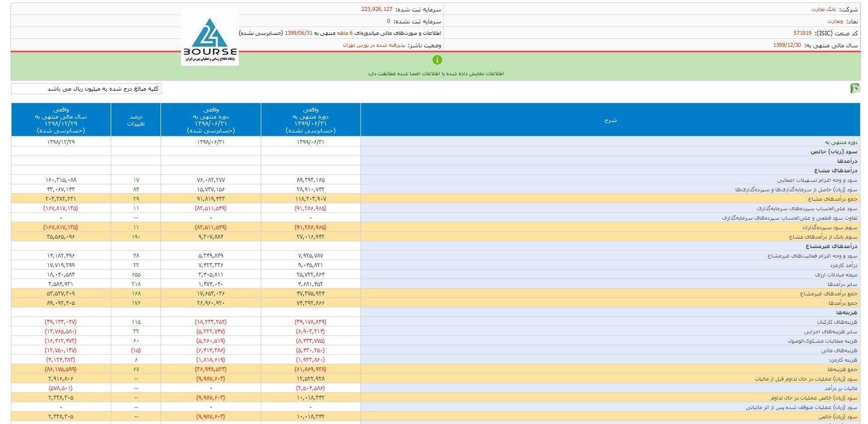Click the value ۱۶۰,۳۱۵,۰۸۸

tap(61, 180)
